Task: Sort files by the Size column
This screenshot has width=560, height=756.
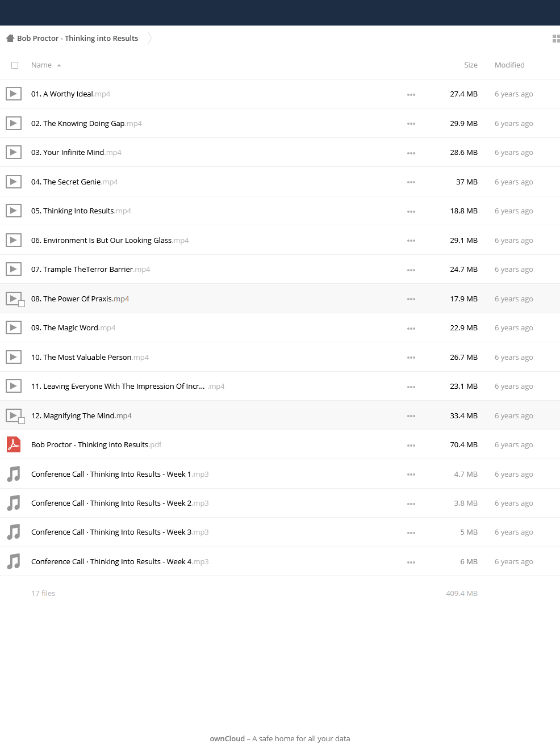Action: [x=471, y=65]
